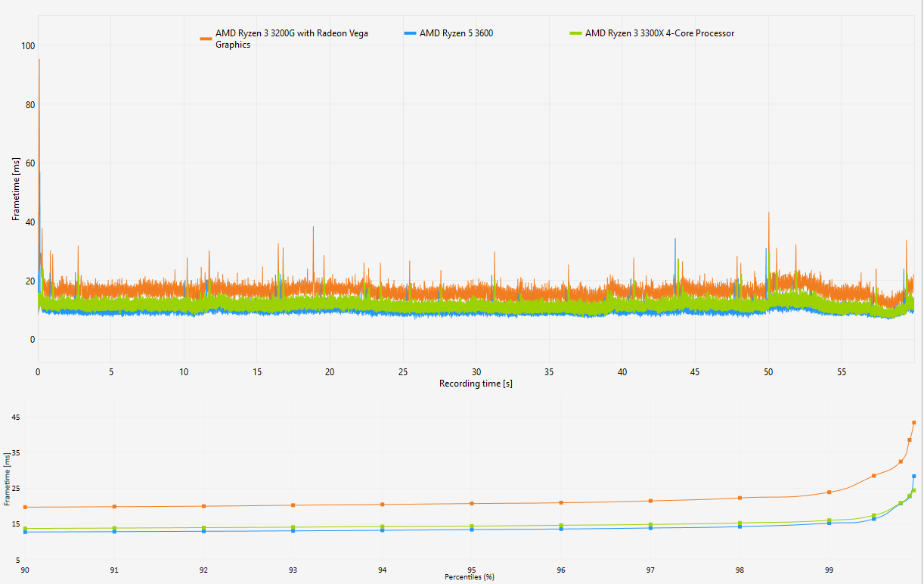Click the green Ryzen 3 3300X legend swatch

pos(576,33)
